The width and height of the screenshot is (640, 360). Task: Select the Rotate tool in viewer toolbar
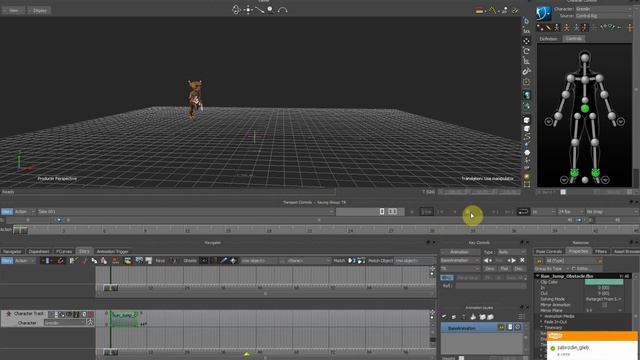point(527,51)
